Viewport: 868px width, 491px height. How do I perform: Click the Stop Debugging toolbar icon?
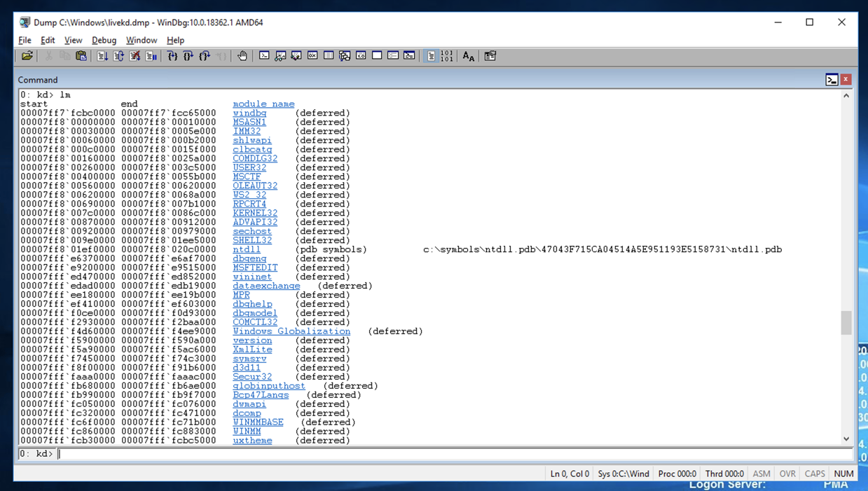pos(135,56)
